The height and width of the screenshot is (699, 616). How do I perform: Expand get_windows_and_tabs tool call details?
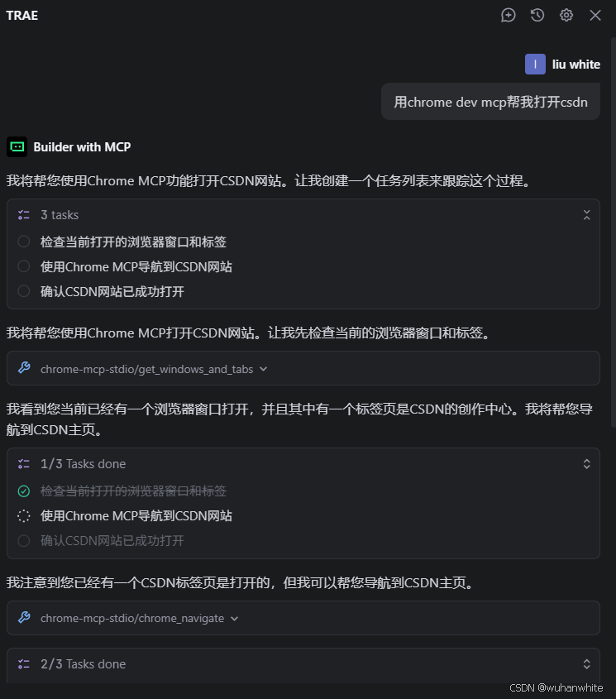coord(264,369)
